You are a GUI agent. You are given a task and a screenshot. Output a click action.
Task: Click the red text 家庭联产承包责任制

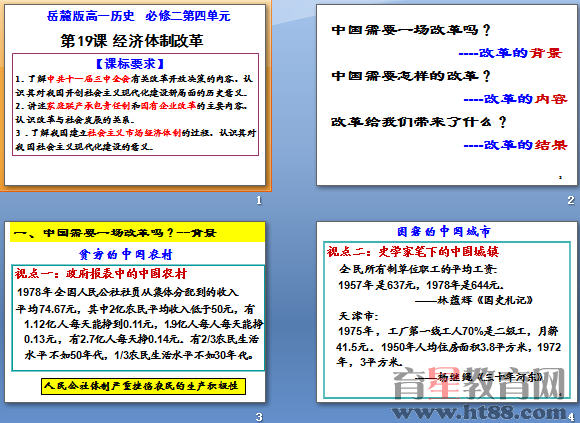pos(89,106)
